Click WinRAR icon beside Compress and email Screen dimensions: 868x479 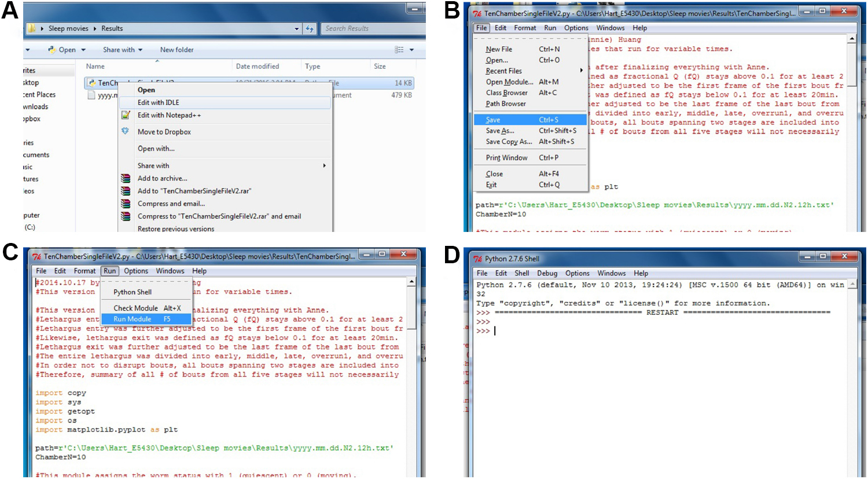click(125, 204)
